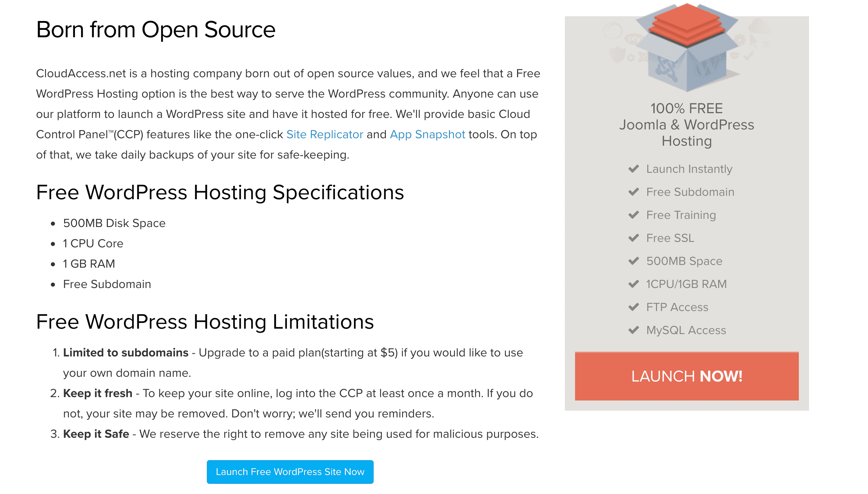Click the checkmark next to Free SSL
Viewport: 868px width, 494px height.
(x=633, y=238)
